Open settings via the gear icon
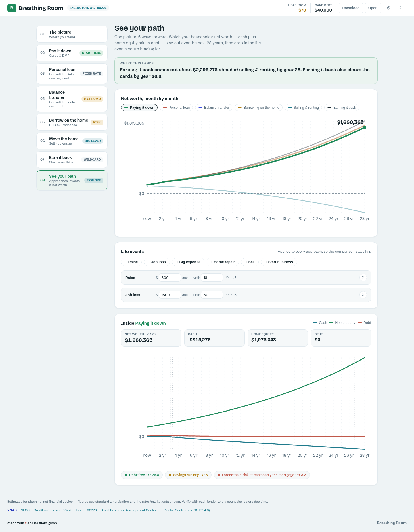414x532 pixels. coord(389,8)
